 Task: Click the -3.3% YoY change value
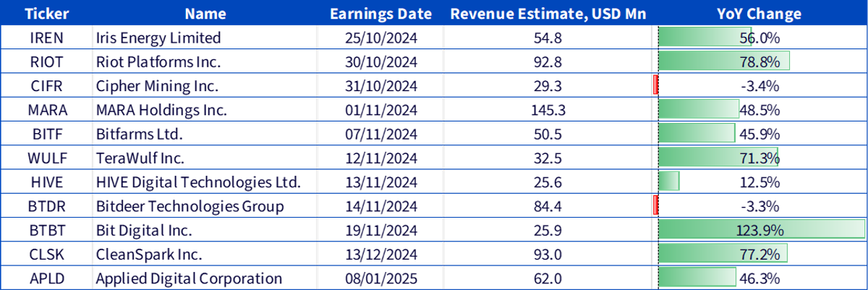point(759,206)
